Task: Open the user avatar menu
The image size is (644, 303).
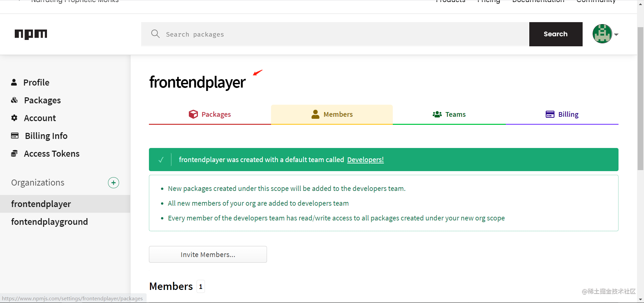Action: coord(602,34)
